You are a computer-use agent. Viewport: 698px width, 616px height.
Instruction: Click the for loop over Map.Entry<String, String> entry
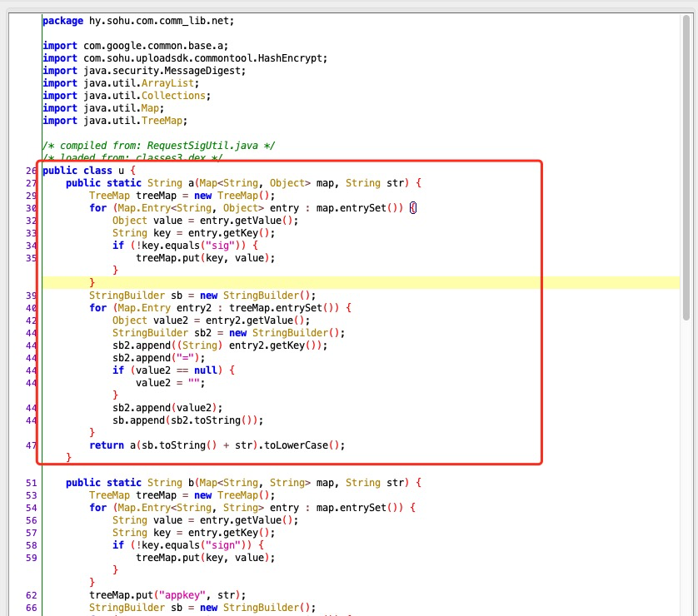point(252,508)
